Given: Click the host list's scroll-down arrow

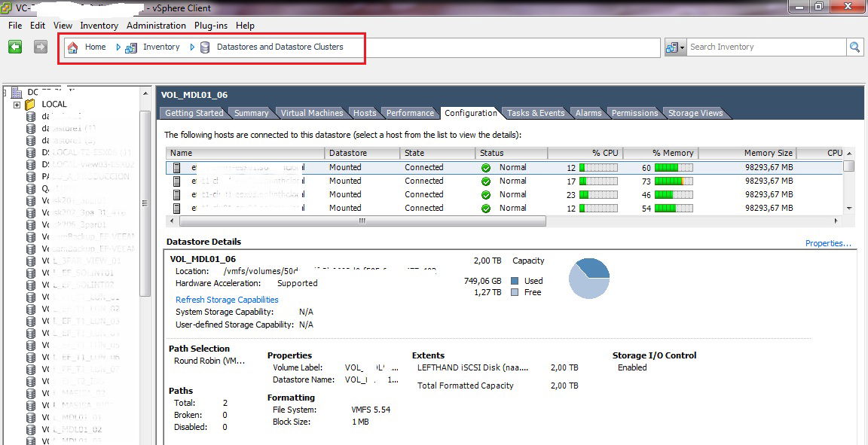Looking at the screenshot, I should [848, 208].
